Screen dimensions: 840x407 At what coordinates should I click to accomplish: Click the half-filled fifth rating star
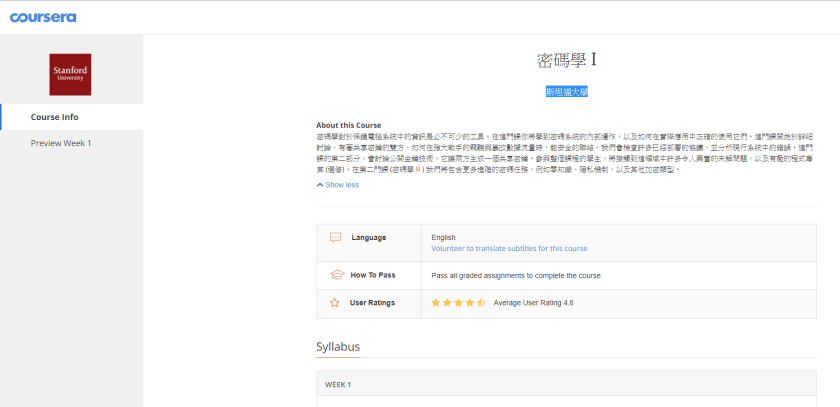click(x=481, y=303)
